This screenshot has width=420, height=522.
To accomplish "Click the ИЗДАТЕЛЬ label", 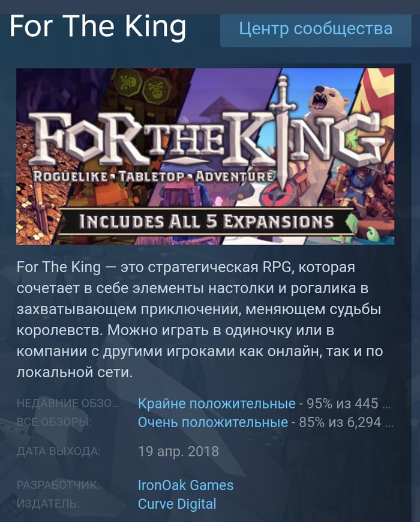I will [x=48, y=504].
